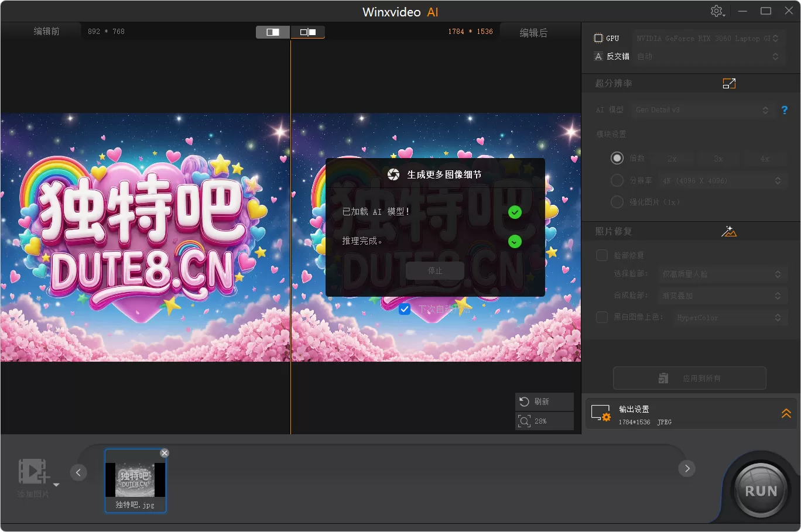
Task: Click the RUN button
Action: tap(761, 490)
